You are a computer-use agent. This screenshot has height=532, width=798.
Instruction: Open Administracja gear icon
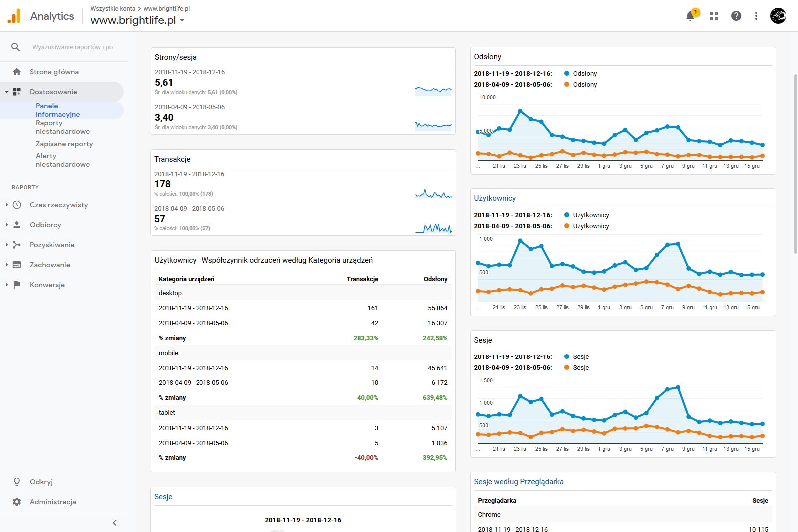(x=17, y=502)
